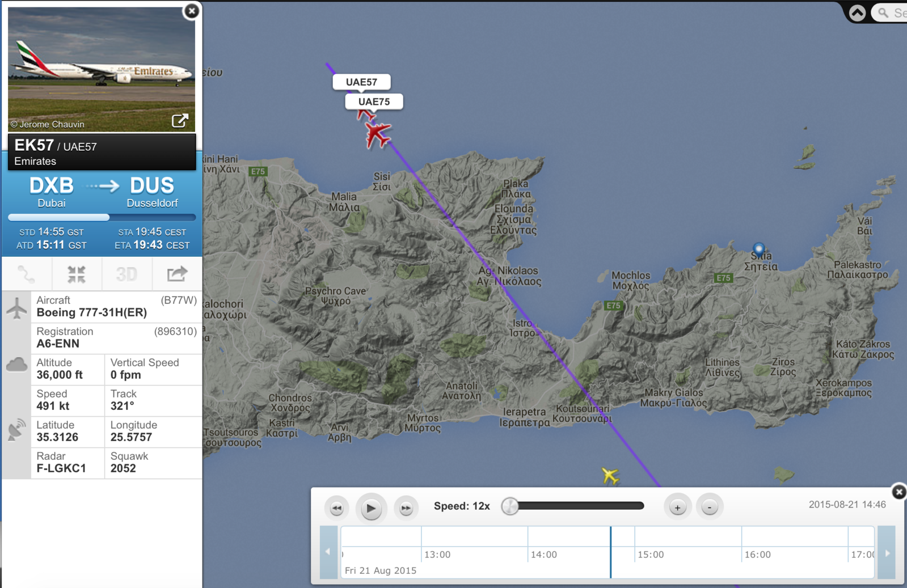Click the yellow airplane icon on map

(x=610, y=476)
